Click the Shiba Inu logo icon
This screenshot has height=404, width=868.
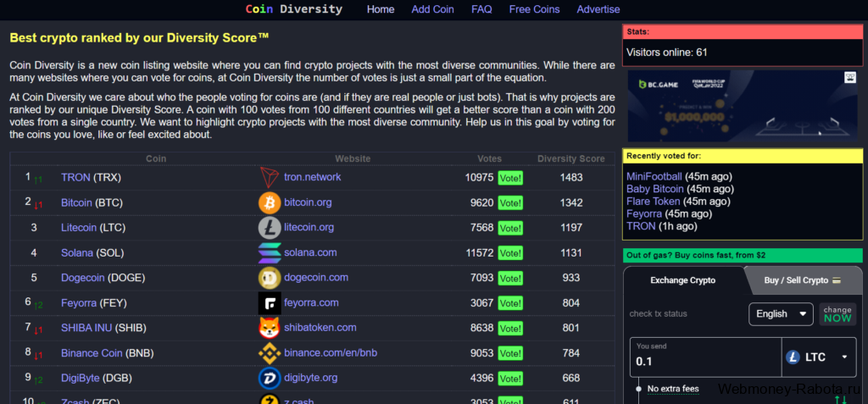click(x=270, y=328)
